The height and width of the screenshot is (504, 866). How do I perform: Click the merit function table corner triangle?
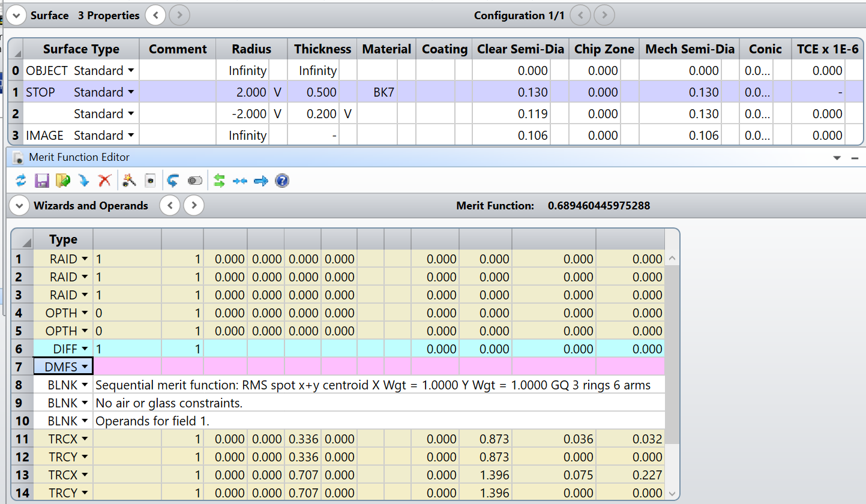pyautogui.click(x=23, y=240)
